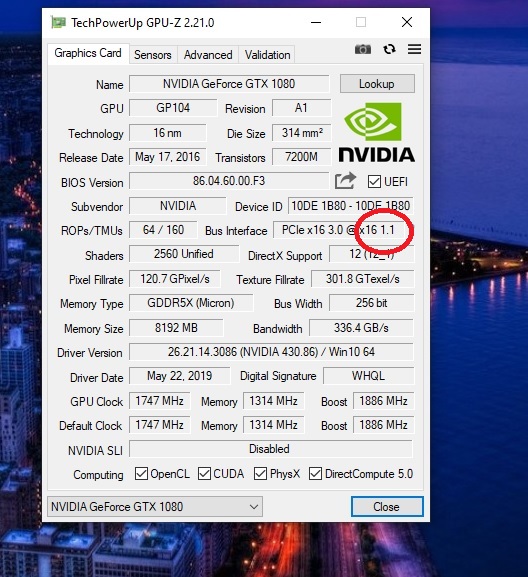Click the Device ID field 10DE 1B80
This screenshot has width=528, height=577.
point(350,206)
